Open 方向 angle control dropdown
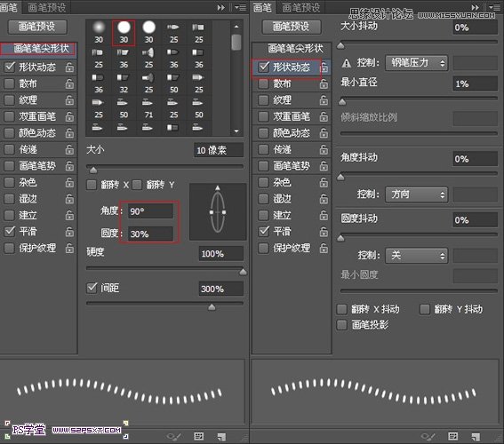 pos(417,194)
